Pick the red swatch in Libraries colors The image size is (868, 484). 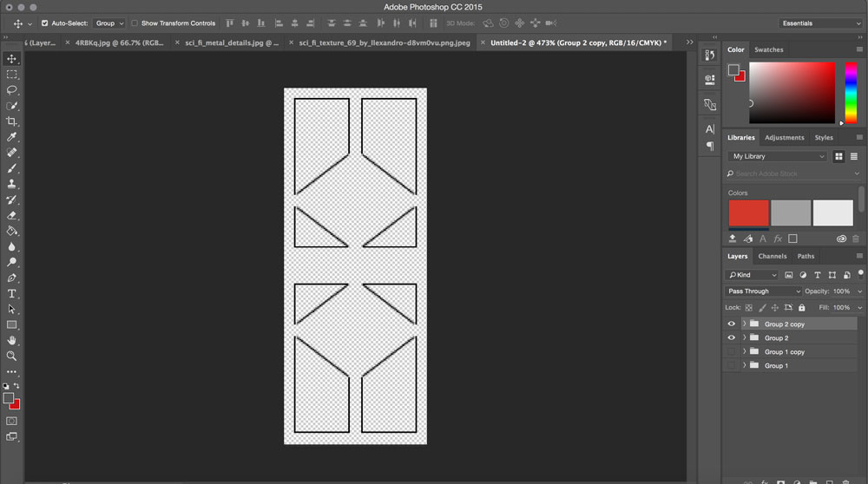(748, 213)
